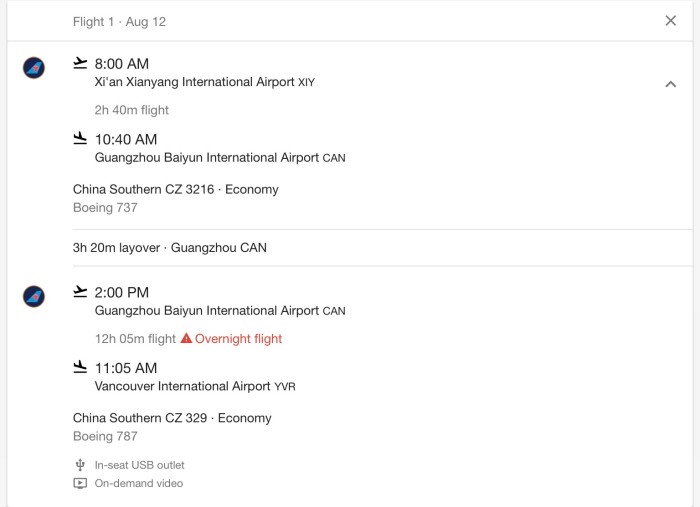This screenshot has width=700, height=507.
Task: Click the takeoff icon beside 2:00 PM
Action: 80,291
